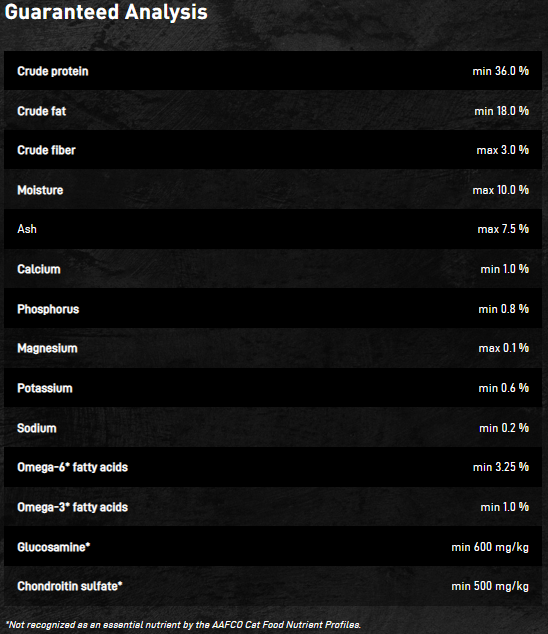Select the Magnesium row label
The height and width of the screenshot is (634, 548).
click(47, 348)
